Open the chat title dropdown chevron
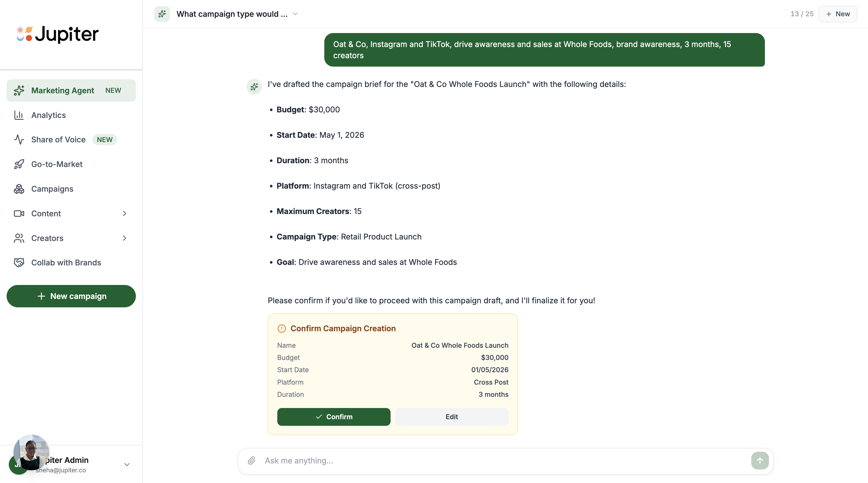Screen dimensions: 868x483 (296, 14)
